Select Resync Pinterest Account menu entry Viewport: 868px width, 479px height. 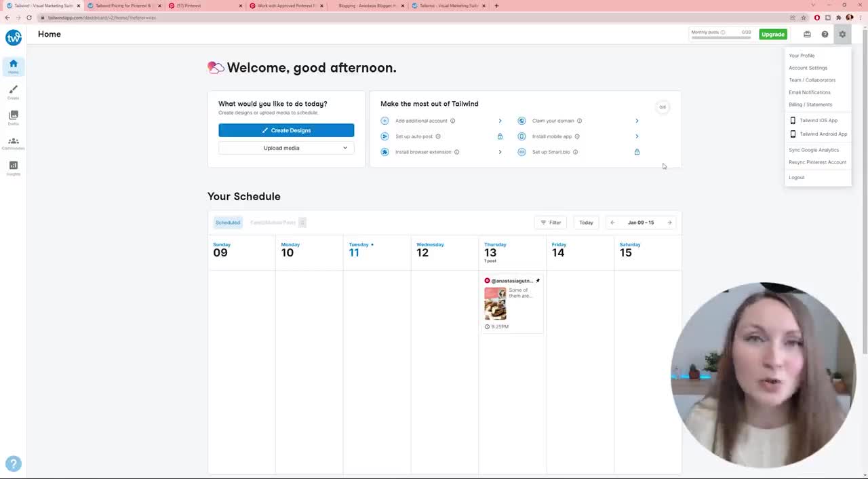[x=817, y=162]
